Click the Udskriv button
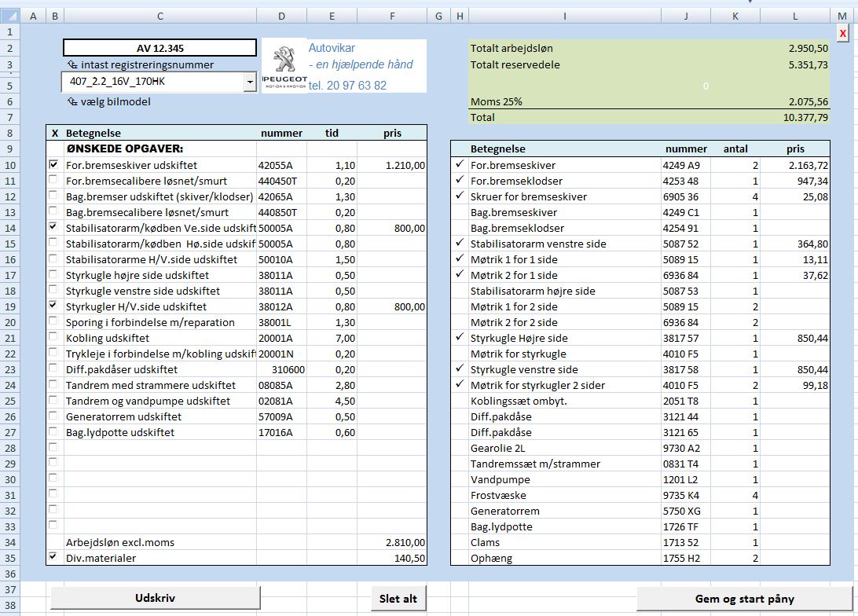The height and width of the screenshot is (616, 858). point(156,598)
